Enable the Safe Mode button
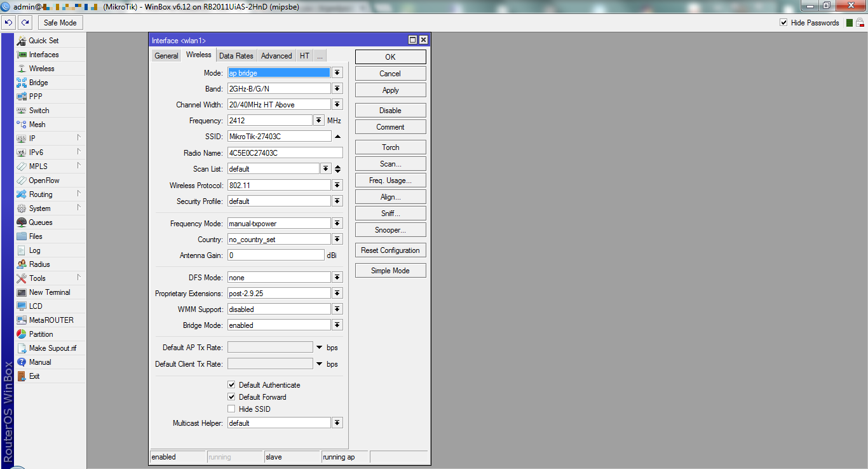 coord(60,23)
